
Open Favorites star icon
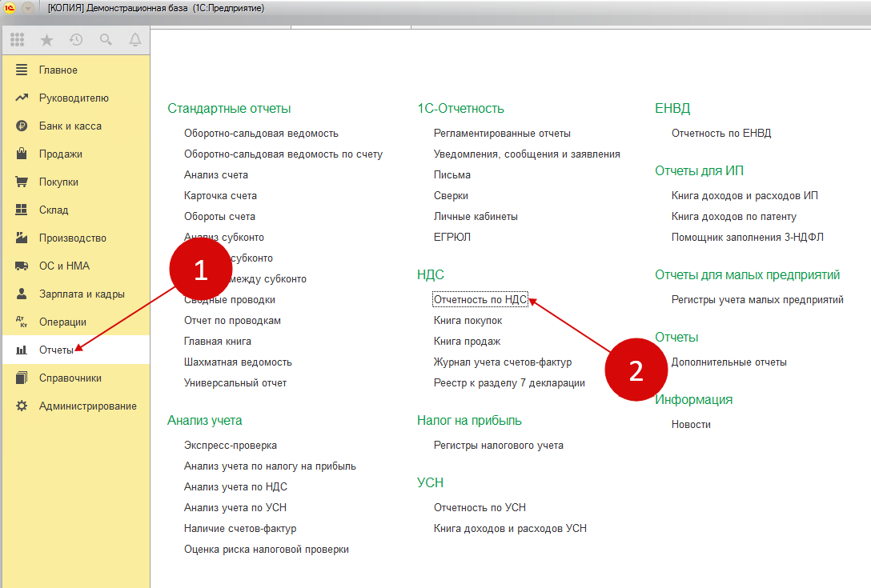click(x=46, y=39)
